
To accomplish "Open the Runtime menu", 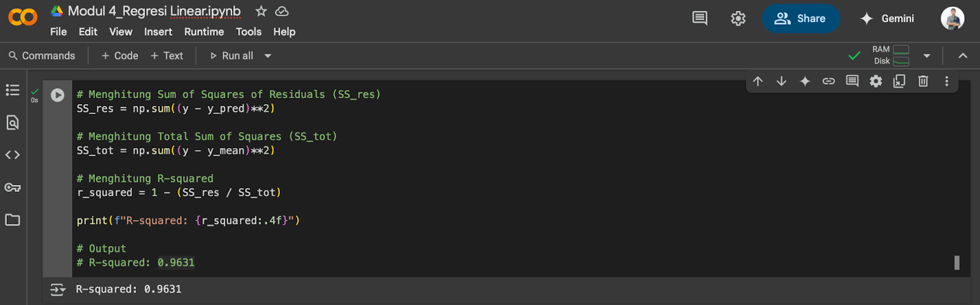I will click(x=204, y=32).
